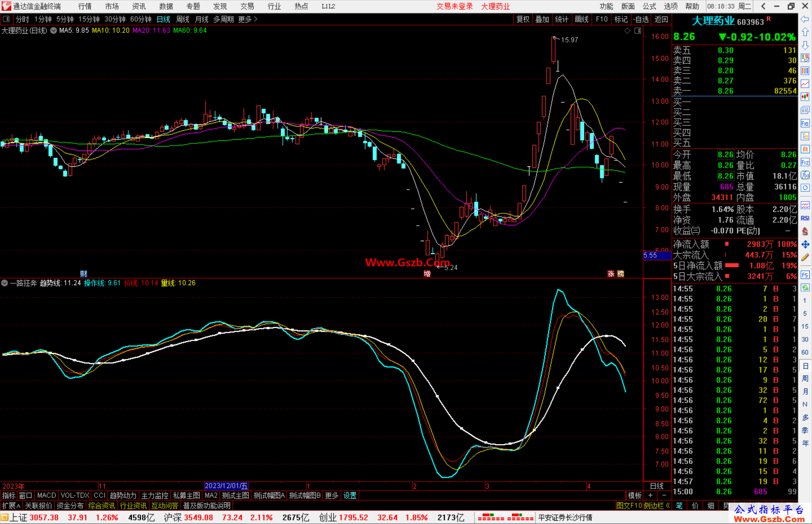The height and width of the screenshot is (524, 812).
Task: Click the blue move-cross sidebar icon
Action: 805,245
